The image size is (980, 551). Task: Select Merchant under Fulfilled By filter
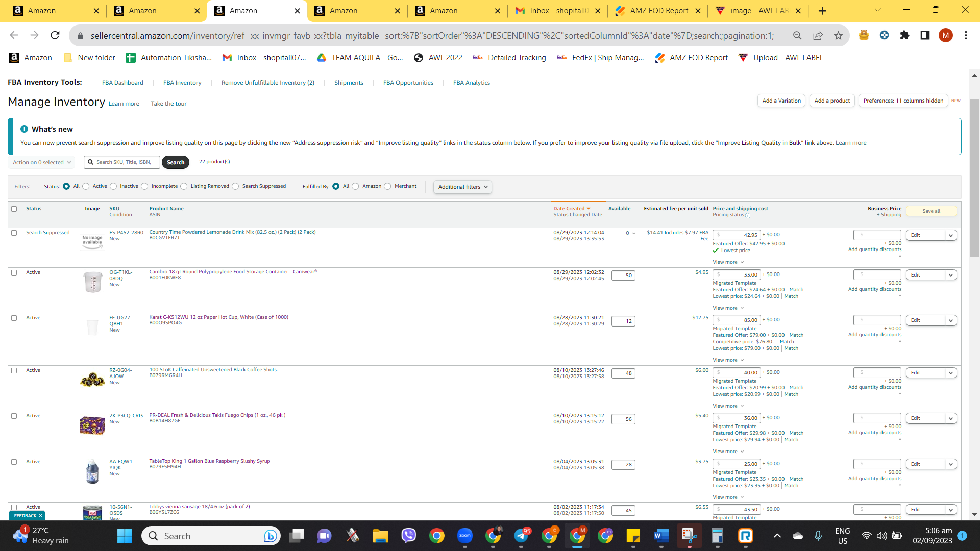point(387,186)
